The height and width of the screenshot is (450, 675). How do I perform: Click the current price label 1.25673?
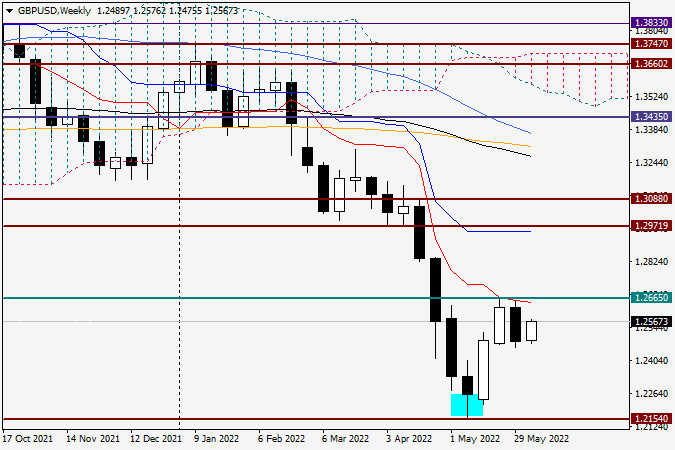coord(651,322)
